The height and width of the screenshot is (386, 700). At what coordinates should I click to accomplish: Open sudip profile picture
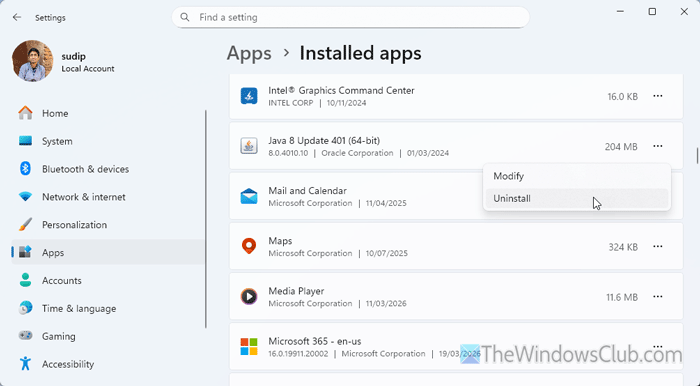click(33, 61)
